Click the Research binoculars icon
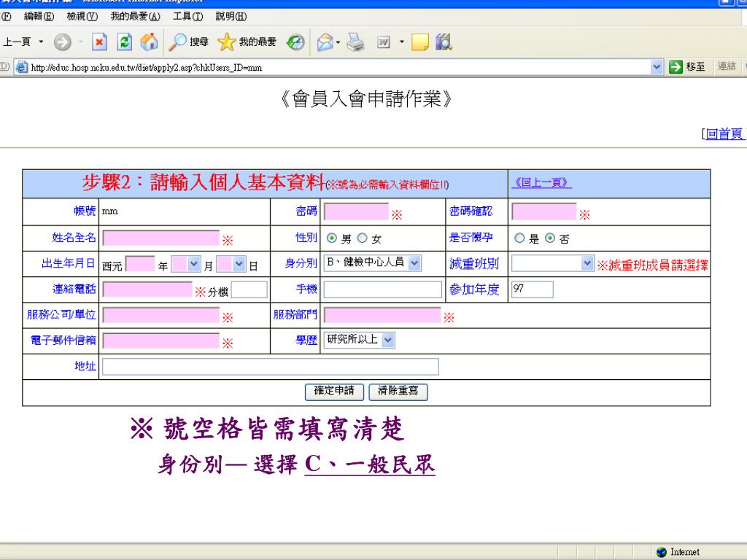The width and height of the screenshot is (747, 560). click(444, 42)
